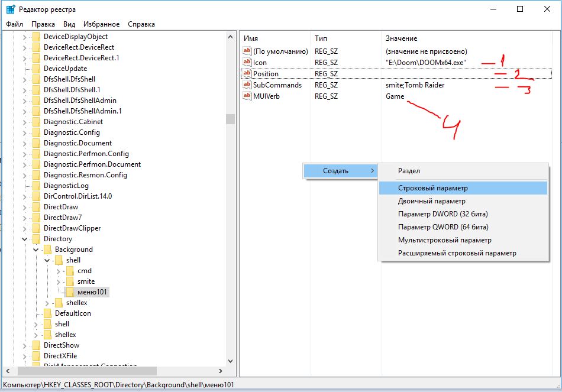Click the ab icon next to SubCommands
The width and height of the screenshot is (562, 392).
(247, 85)
